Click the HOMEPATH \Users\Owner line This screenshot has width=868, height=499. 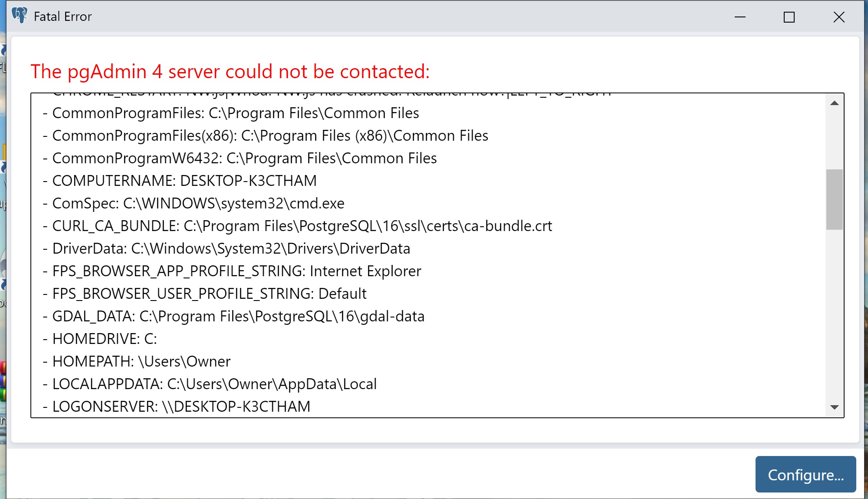141,361
